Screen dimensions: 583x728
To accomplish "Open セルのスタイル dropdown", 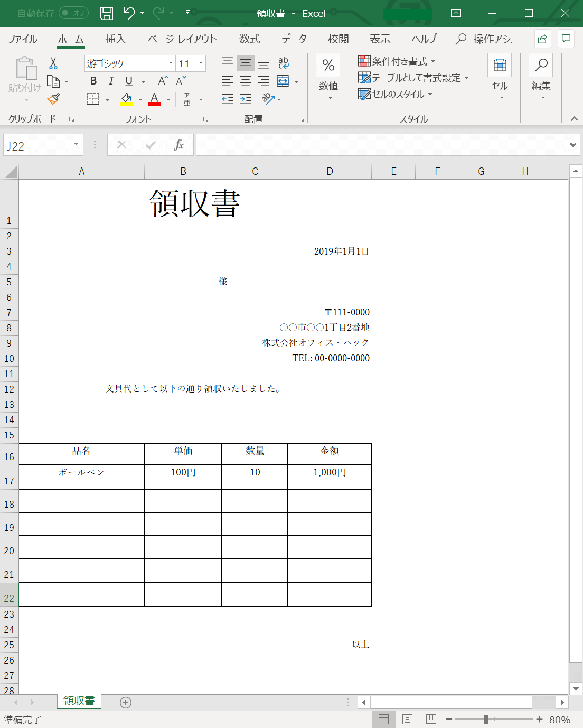I will tap(396, 95).
